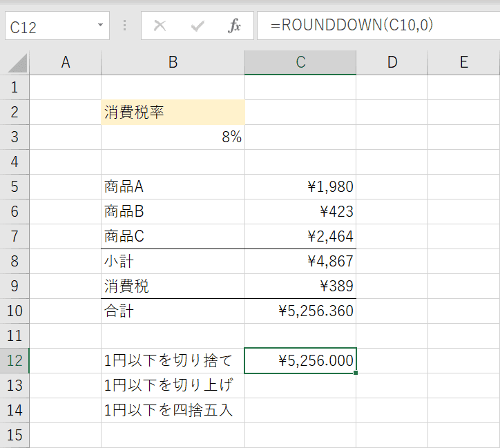Click the formula bar resize dots handle
500x448 pixels.
125,26
